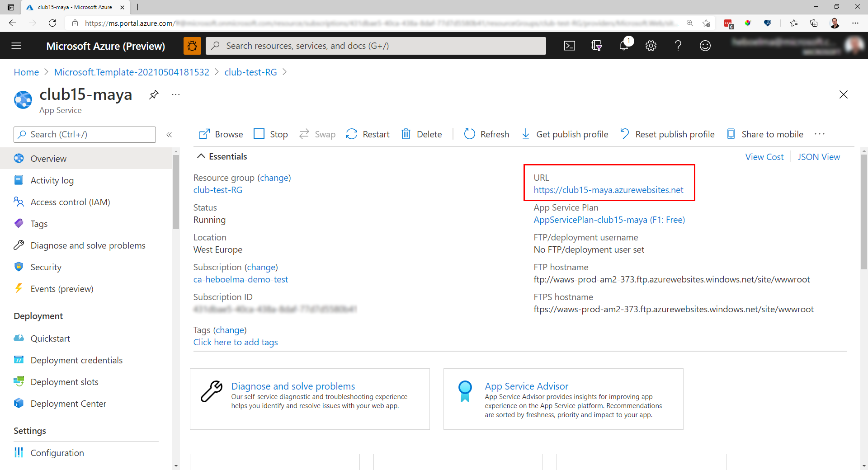Open Activity log
Screen dimensions: 868x470
click(x=86, y=180)
